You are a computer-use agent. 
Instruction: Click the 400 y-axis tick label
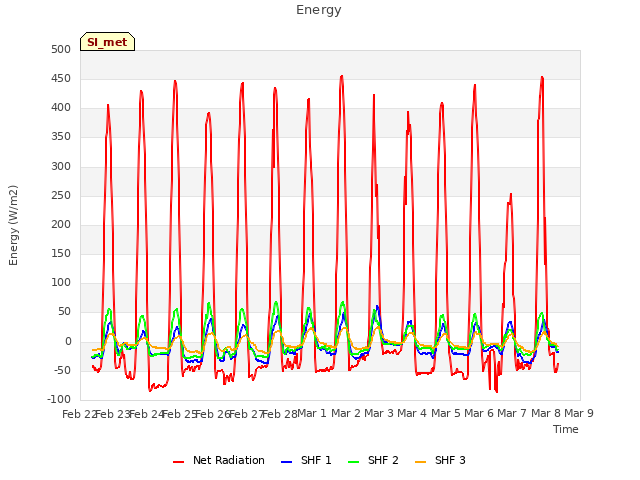coord(61,108)
